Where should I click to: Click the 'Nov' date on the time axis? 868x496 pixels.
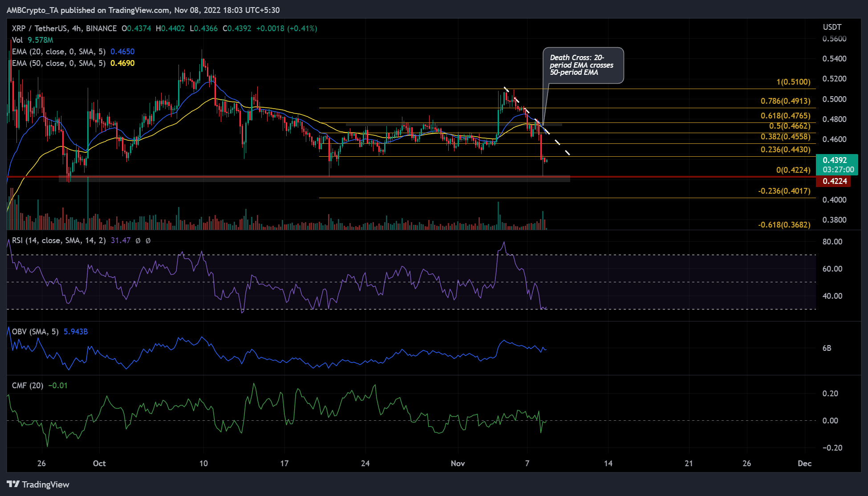(458, 463)
